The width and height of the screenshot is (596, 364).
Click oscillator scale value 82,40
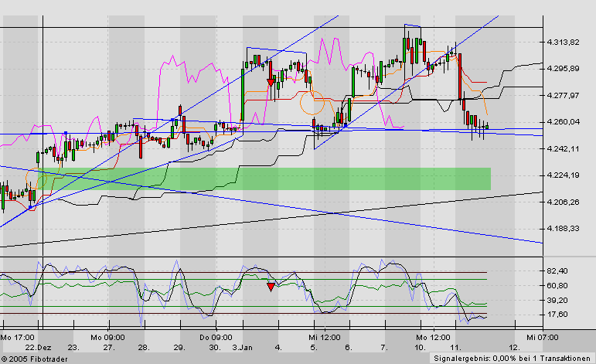tap(557, 271)
